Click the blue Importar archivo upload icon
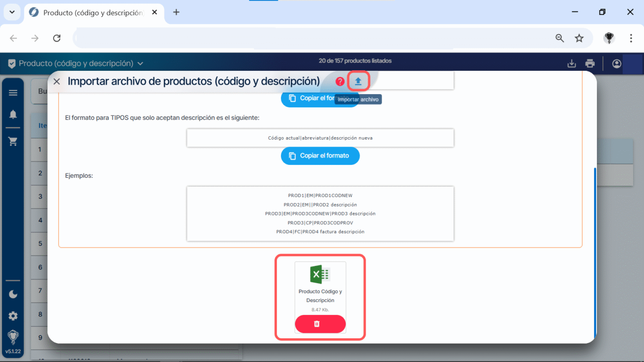Image resolution: width=644 pixels, height=362 pixels. (358, 81)
